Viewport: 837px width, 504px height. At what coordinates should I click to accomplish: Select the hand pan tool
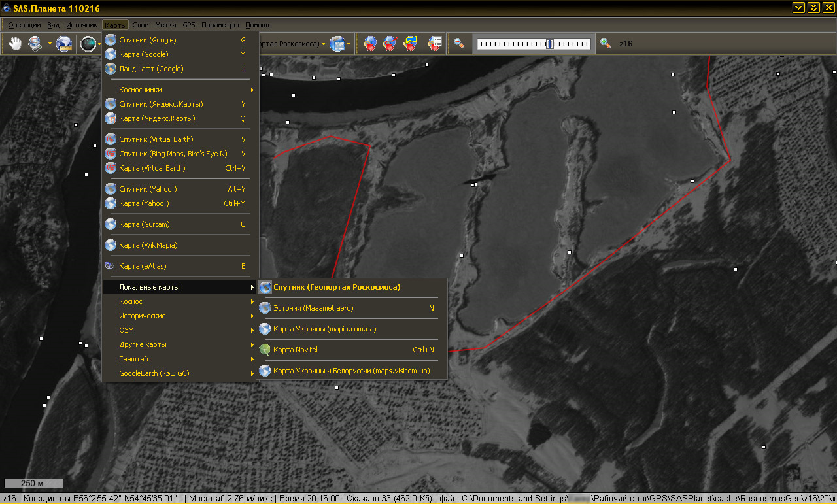tap(15, 44)
